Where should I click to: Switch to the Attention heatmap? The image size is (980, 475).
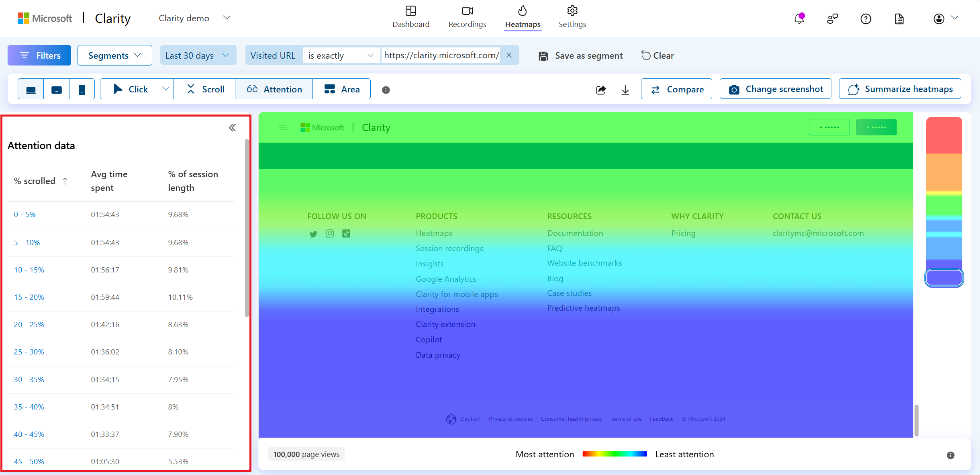tap(274, 89)
